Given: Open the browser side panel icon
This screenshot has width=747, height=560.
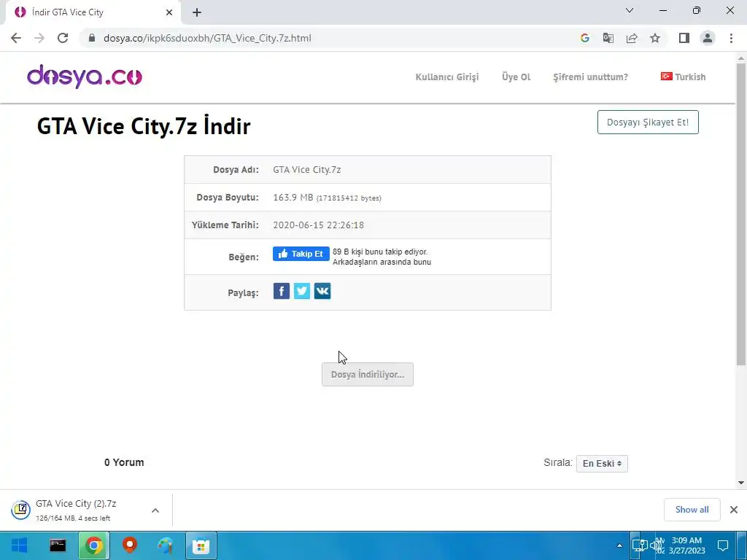Looking at the screenshot, I should (x=684, y=38).
